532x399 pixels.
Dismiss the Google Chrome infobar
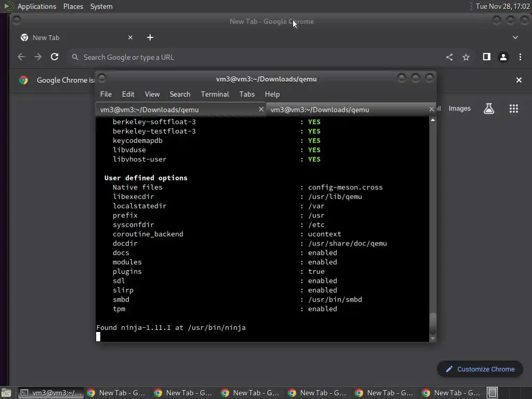pos(519,80)
